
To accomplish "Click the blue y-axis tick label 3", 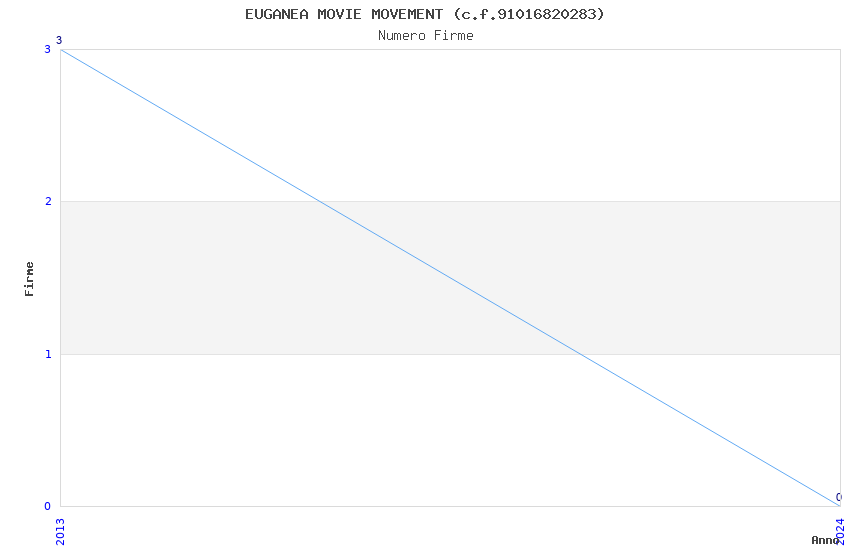I will coord(47,49).
